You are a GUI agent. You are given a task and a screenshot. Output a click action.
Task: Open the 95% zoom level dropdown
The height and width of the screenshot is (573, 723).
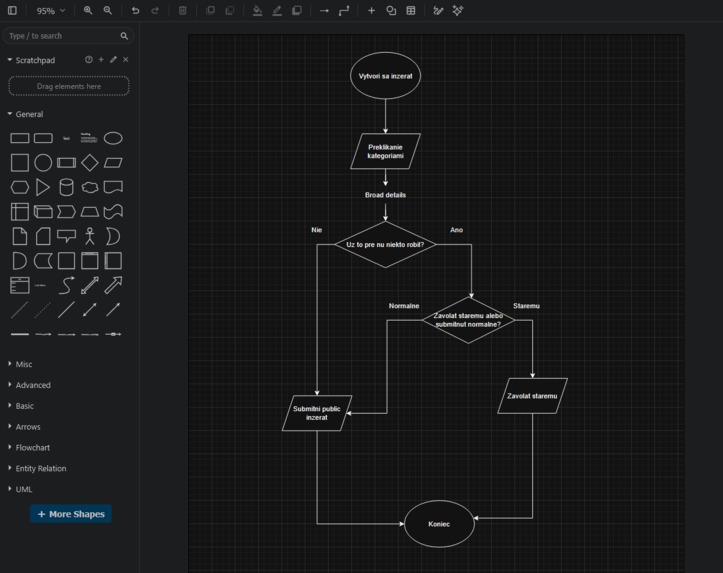click(x=51, y=11)
